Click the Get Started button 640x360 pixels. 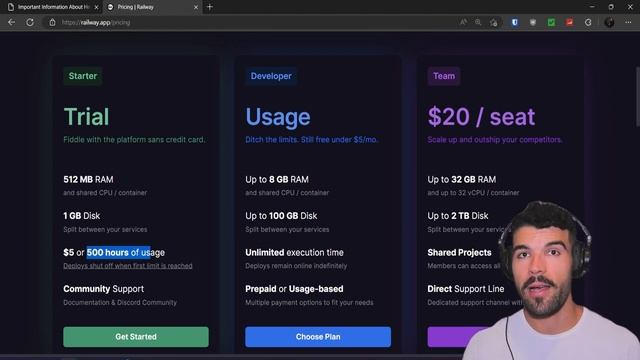[x=136, y=337]
